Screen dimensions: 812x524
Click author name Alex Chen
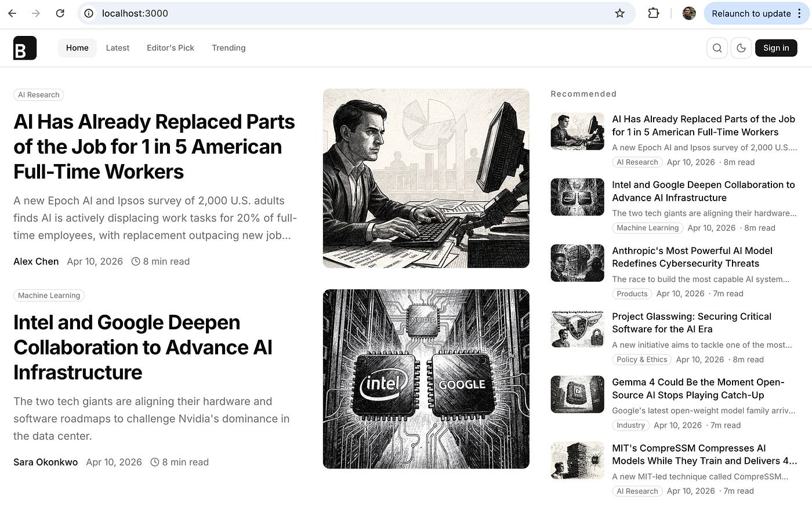coord(36,261)
